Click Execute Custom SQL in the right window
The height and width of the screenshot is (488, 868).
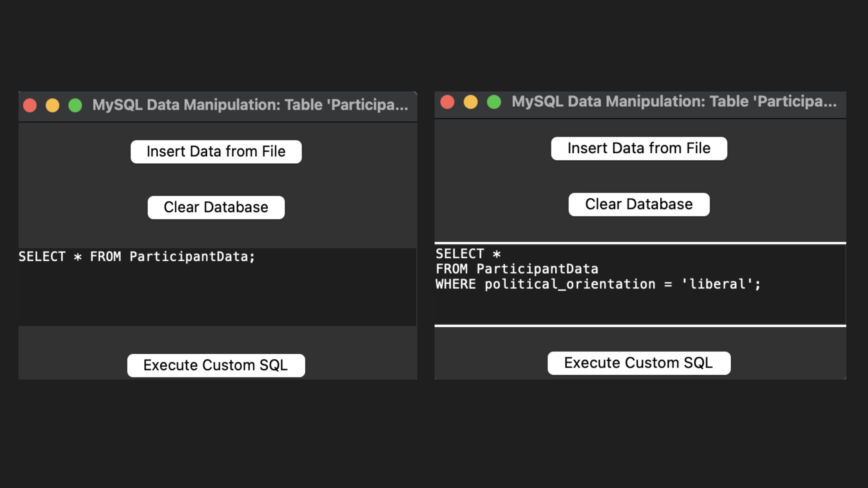click(639, 362)
